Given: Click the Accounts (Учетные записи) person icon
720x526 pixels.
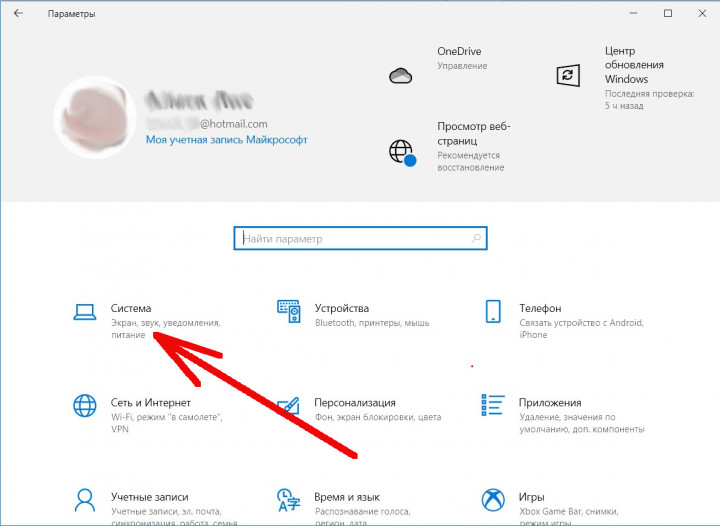Looking at the screenshot, I should pyautogui.click(x=85, y=498).
